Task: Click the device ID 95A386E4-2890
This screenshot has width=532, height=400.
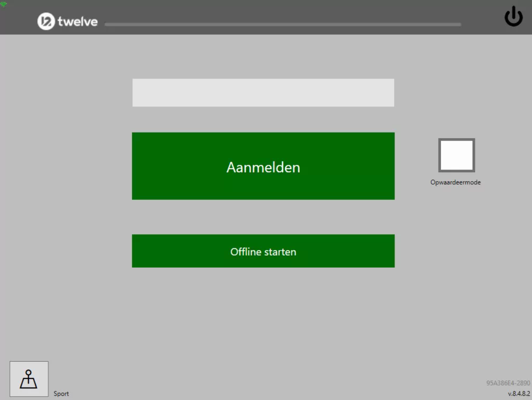Action: pyautogui.click(x=508, y=383)
